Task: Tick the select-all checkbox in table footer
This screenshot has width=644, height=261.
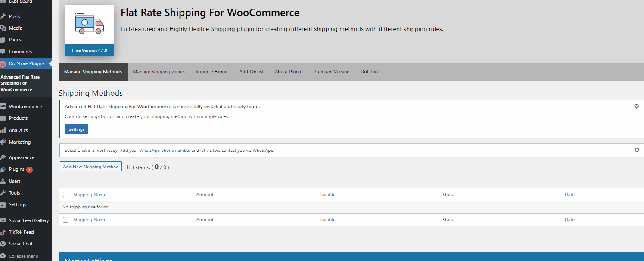Action: (65, 220)
